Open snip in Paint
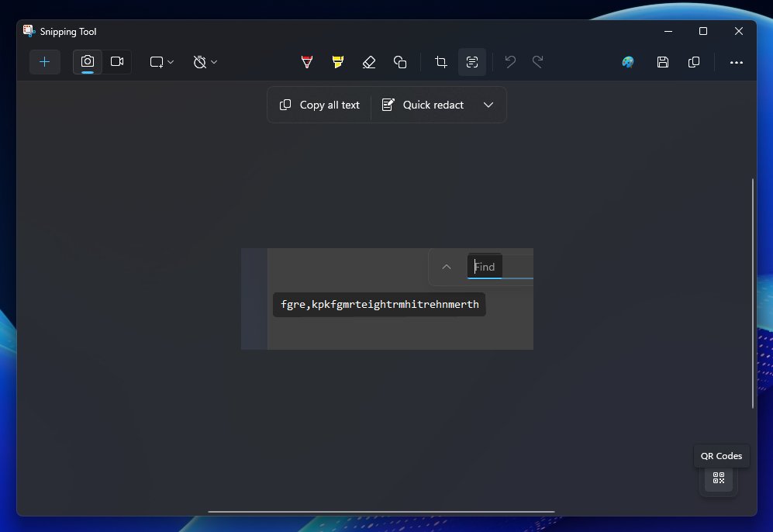This screenshot has height=532, width=773. pyautogui.click(x=627, y=62)
